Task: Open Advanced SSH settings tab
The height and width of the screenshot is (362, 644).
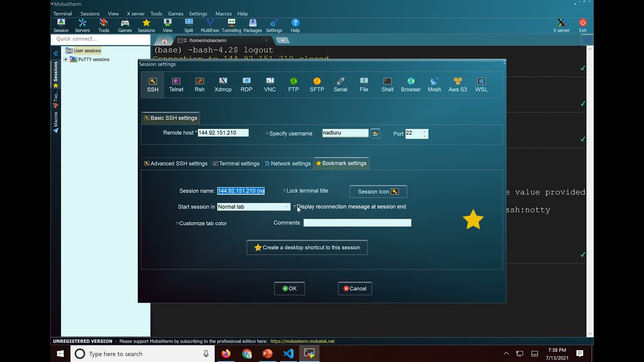Action: click(x=176, y=163)
